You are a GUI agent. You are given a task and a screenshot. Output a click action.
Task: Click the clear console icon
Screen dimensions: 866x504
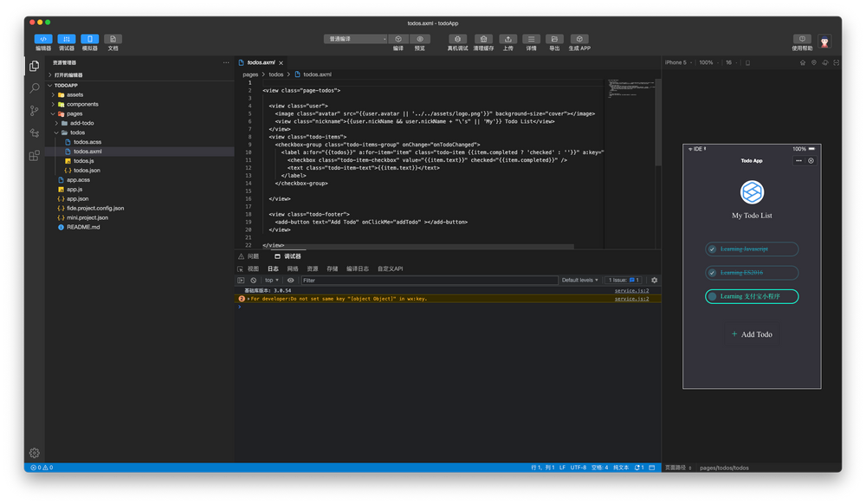click(x=254, y=281)
